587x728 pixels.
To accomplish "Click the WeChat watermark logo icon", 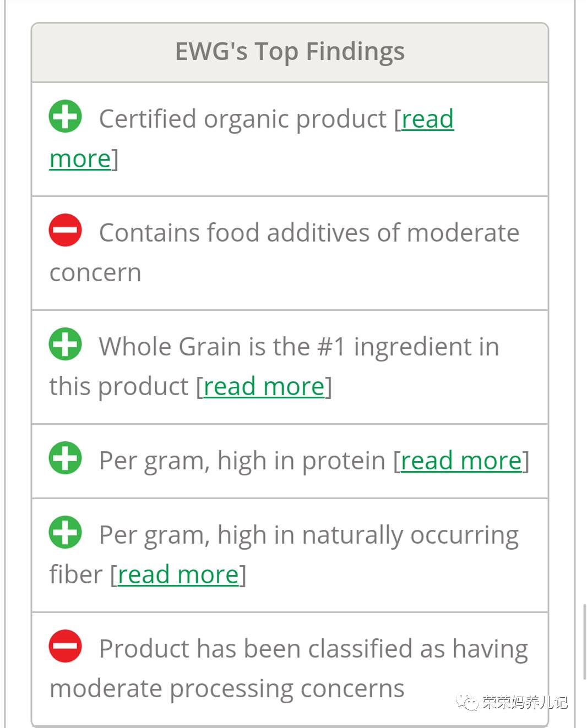I will click(468, 702).
